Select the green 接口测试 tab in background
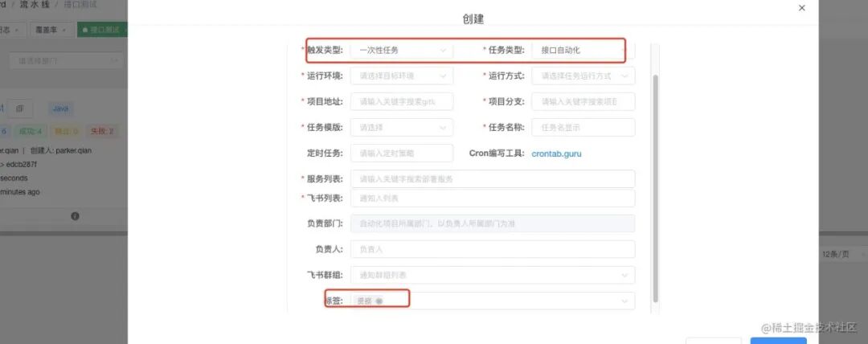868x344 pixels. [x=102, y=30]
